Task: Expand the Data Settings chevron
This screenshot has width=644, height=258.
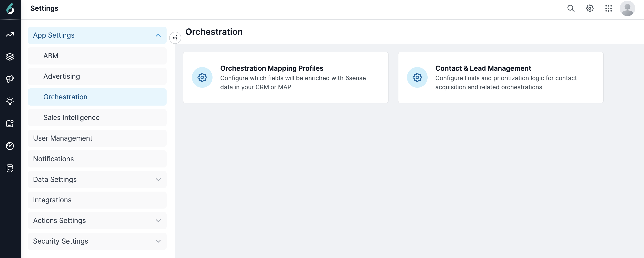Action: [158, 180]
